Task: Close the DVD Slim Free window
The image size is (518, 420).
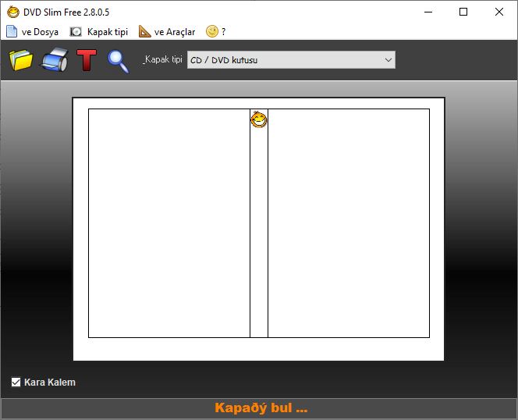Action: tap(499, 12)
